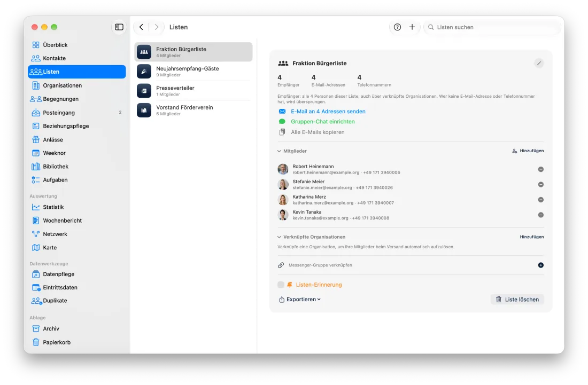Open Netzwerk view in the sidebar
The width and height of the screenshot is (588, 385).
(x=77, y=234)
